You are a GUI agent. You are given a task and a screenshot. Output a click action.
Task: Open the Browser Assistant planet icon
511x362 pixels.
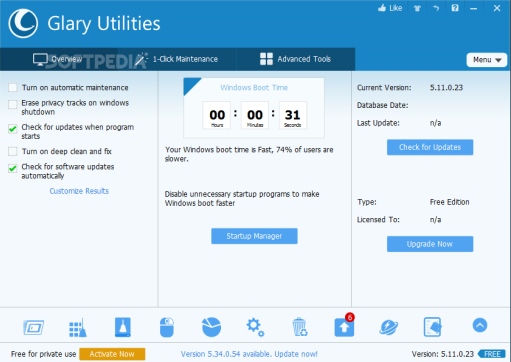click(388, 327)
